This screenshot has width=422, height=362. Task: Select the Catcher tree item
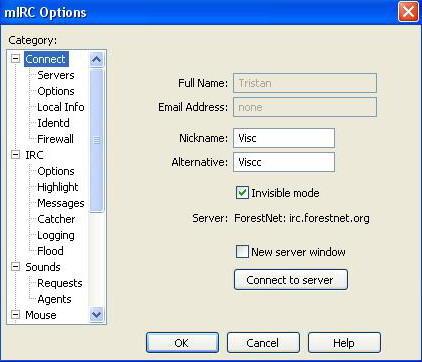click(56, 219)
